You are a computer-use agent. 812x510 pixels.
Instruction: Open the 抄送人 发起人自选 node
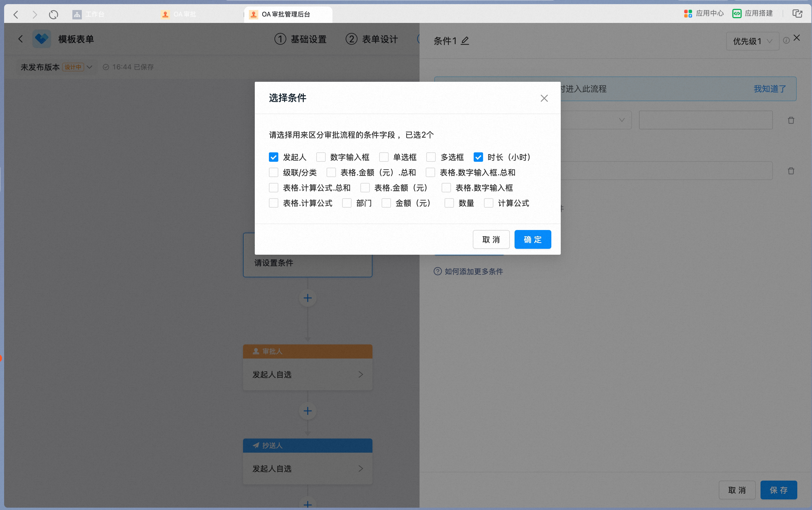tap(307, 469)
